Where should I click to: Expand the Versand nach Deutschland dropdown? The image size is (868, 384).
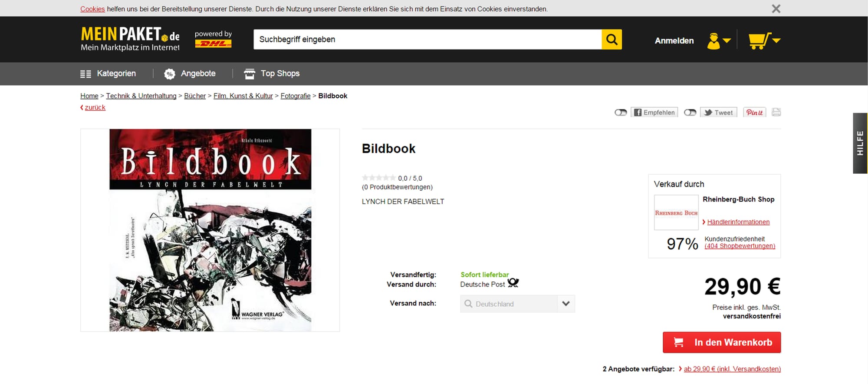(x=517, y=304)
